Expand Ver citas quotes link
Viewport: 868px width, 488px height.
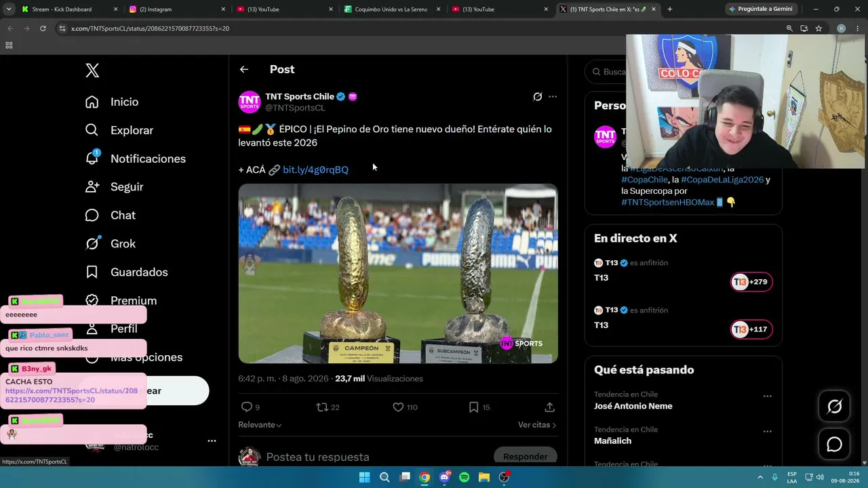537,425
